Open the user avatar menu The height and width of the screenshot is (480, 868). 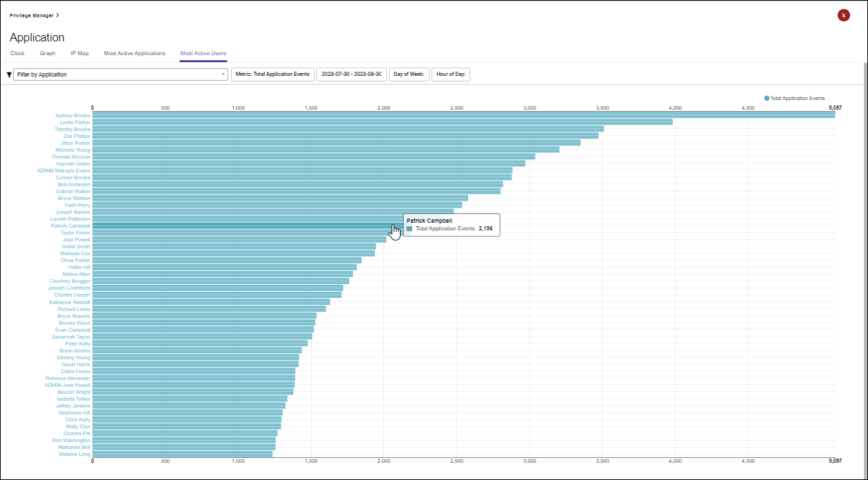click(x=843, y=15)
